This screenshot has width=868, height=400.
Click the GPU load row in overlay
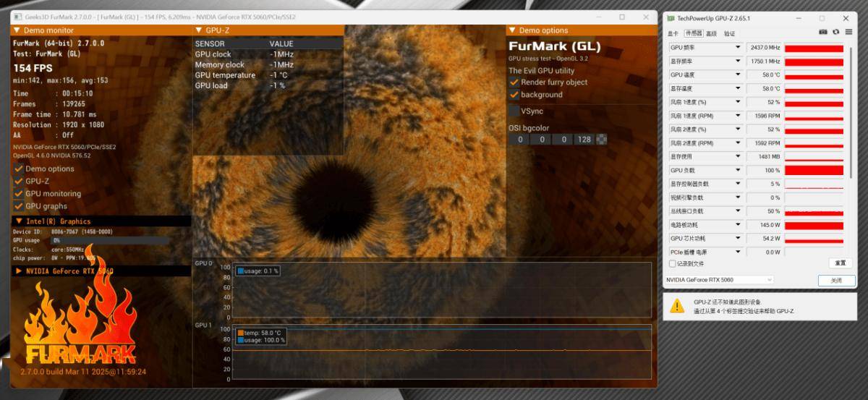(x=268, y=85)
